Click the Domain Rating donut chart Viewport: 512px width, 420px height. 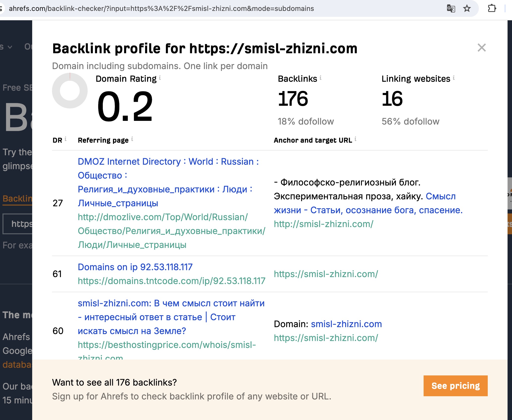[70, 91]
